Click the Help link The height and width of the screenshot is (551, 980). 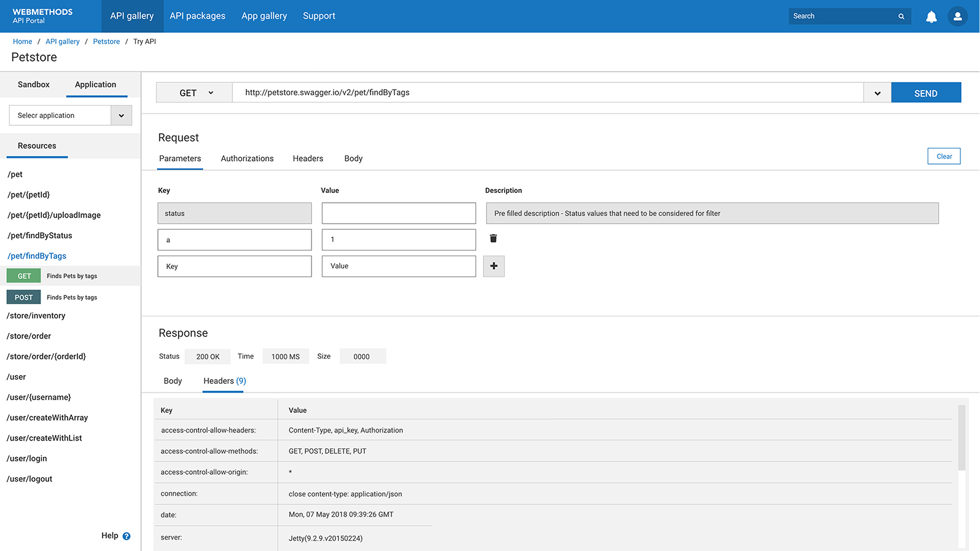pyautogui.click(x=110, y=536)
